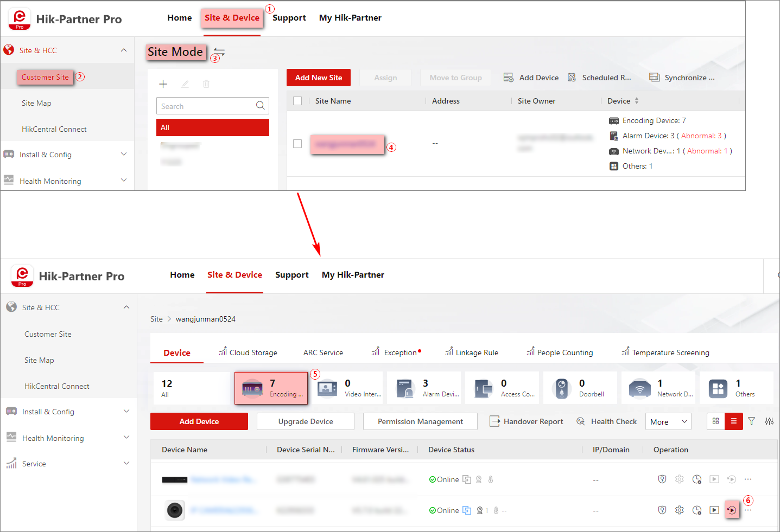Click the live view icon in the camera row
Viewport: 780px width, 532px height.
pyautogui.click(x=714, y=510)
